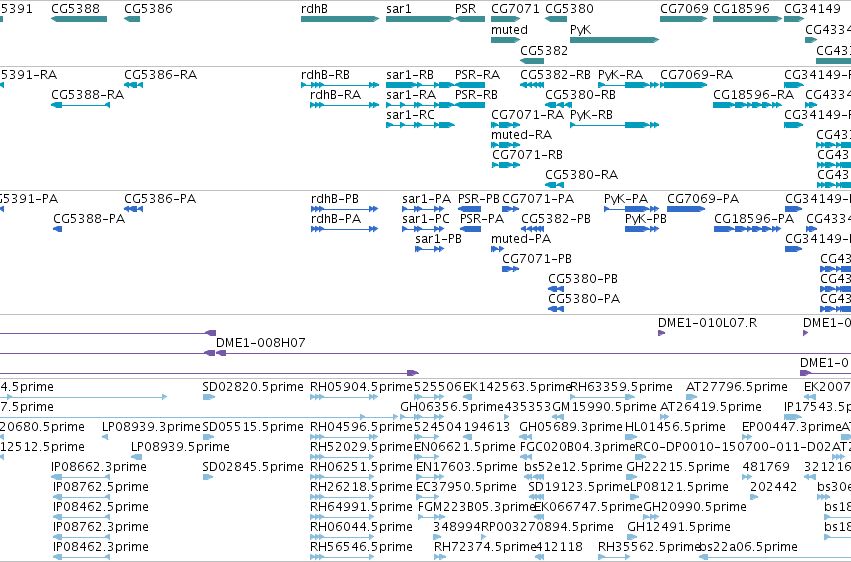Select the LP08939.3prime EST
Viewport: 851px width, 562px height.
coord(105,437)
